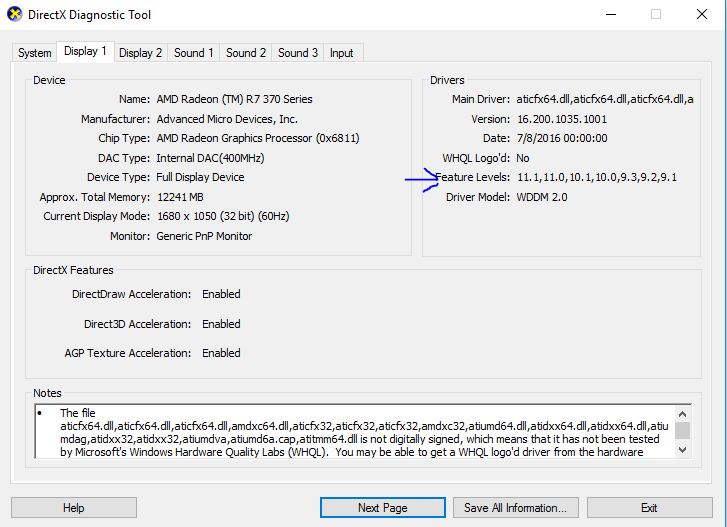Open the Input tab
727x527 pixels.
[342, 53]
